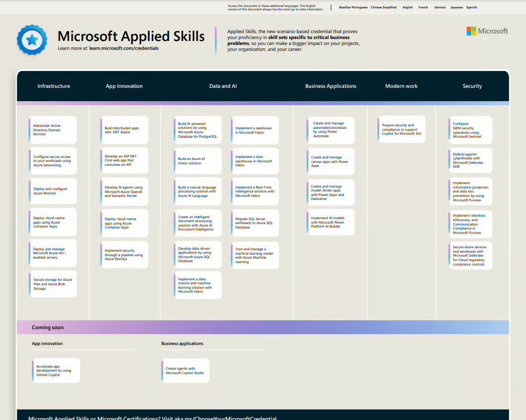Click the Data and AI column header

click(223, 86)
